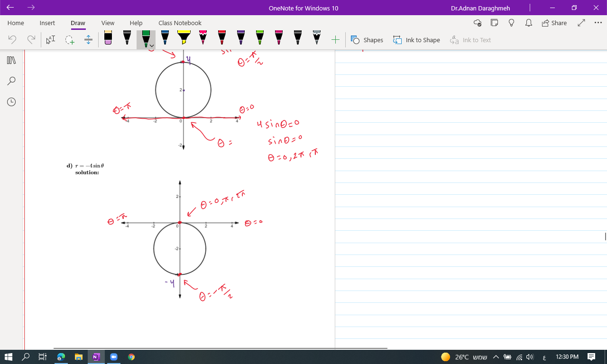Viewport: 607px width, 364px height.
Task: Open recent notes clock icon
Action: 11,102
